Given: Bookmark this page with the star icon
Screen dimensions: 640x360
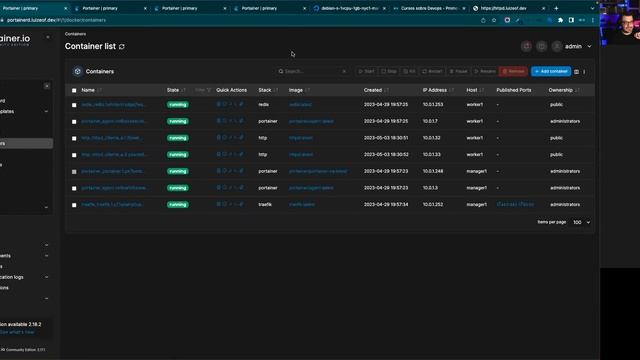Looking at the screenshot, I should (x=494, y=20).
